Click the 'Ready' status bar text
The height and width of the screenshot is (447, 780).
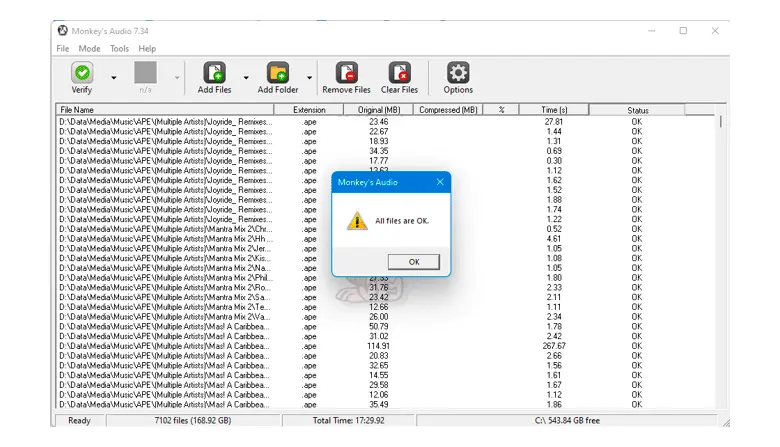(x=79, y=420)
